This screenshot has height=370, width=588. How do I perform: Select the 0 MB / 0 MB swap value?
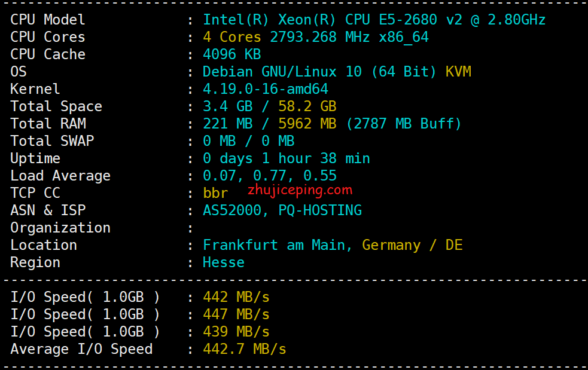click(x=249, y=141)
